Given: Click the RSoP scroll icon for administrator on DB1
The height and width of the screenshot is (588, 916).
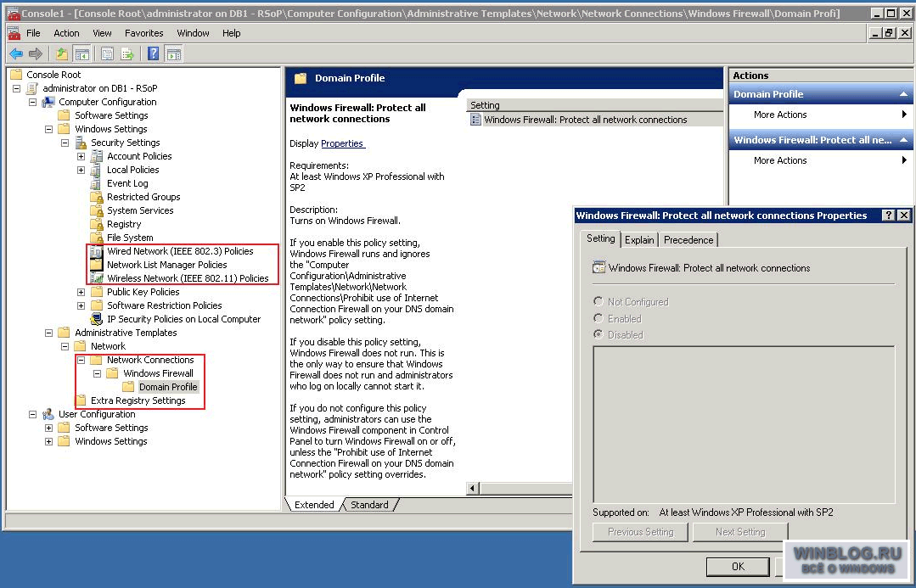Looking at the screenshot, I should point(32,88).
